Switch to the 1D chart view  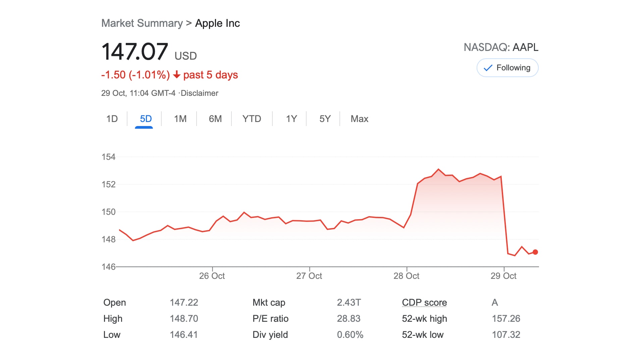click(x=112, y=119)
